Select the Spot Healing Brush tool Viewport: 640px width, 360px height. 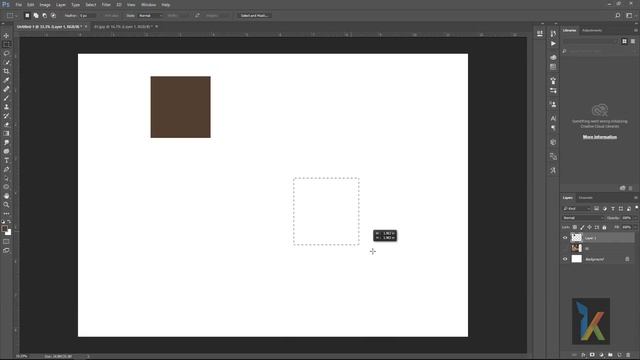tap(6, 89)
